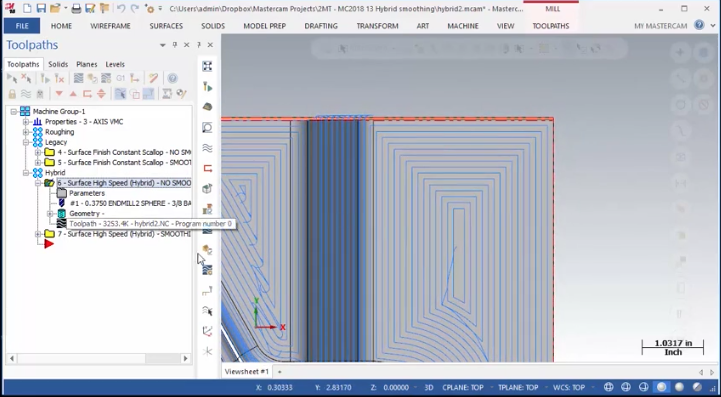721x397 pixels.
Task: Collapse the Machine Group-1 tree node
Action: [x=14, y=111]
